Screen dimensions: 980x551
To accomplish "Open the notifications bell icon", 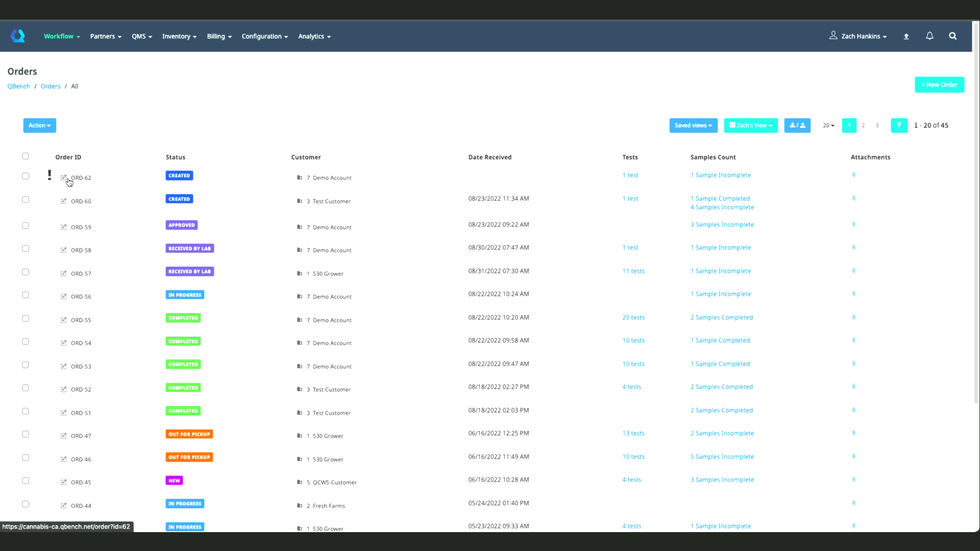I will pyautogui.click(x=929, y=36).
